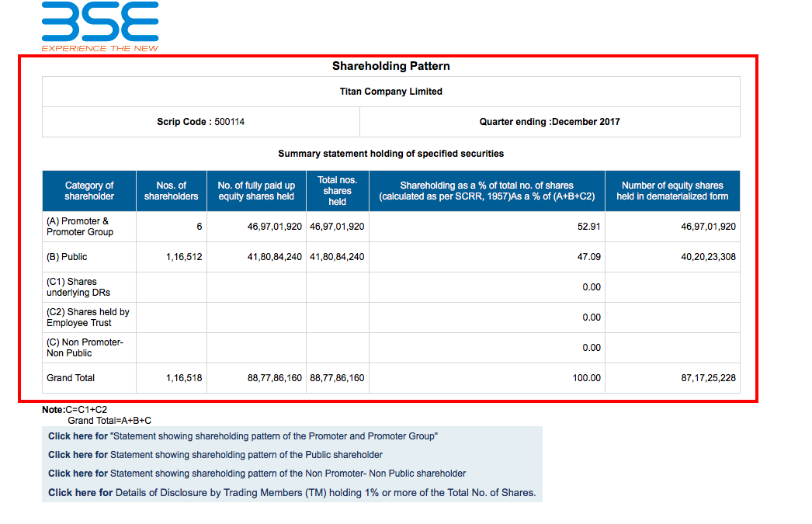Open Public shareholder shareholding statement link
Viewport: 812px width, 524px height.
coord(216,455)
